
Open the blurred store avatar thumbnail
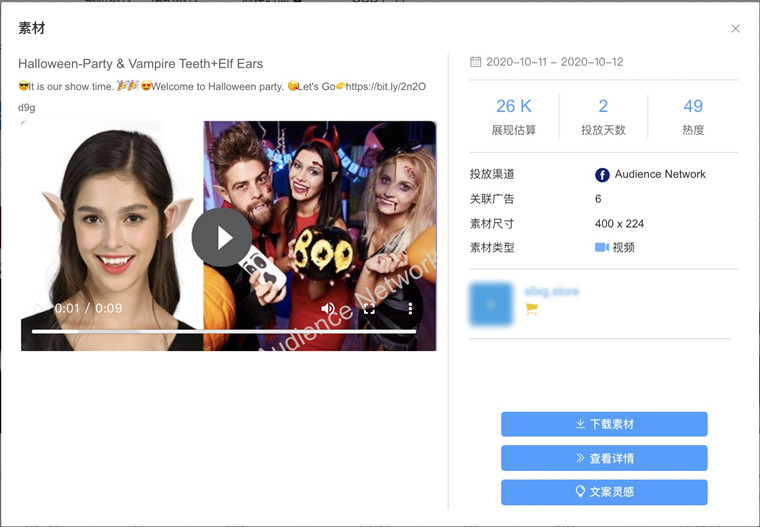coord(491,303)
